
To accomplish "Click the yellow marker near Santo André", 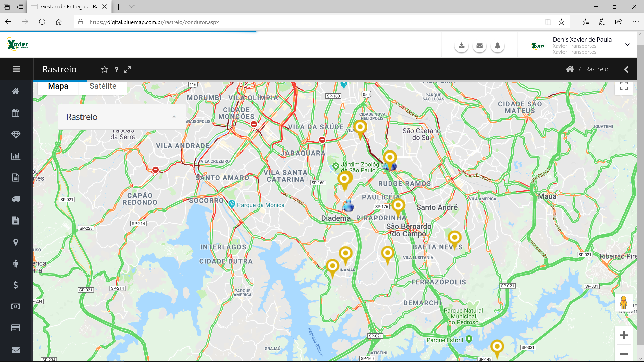I will tap(398, 205).
